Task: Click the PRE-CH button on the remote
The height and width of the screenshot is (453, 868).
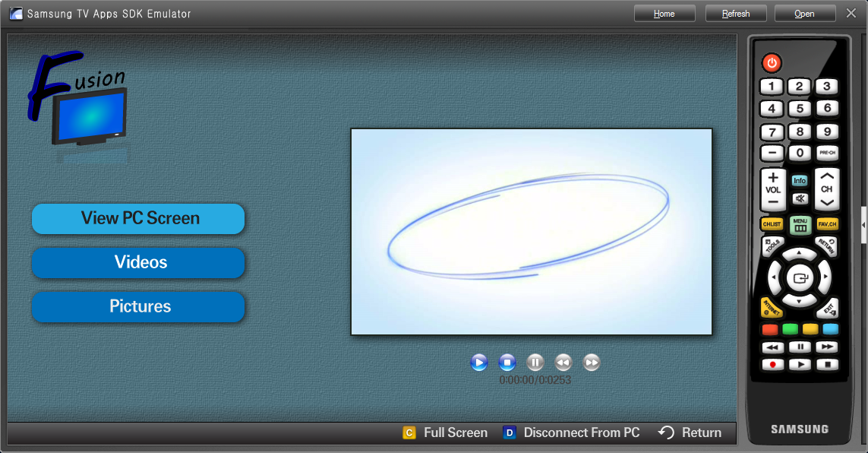Action: click(x=827, y=153)
